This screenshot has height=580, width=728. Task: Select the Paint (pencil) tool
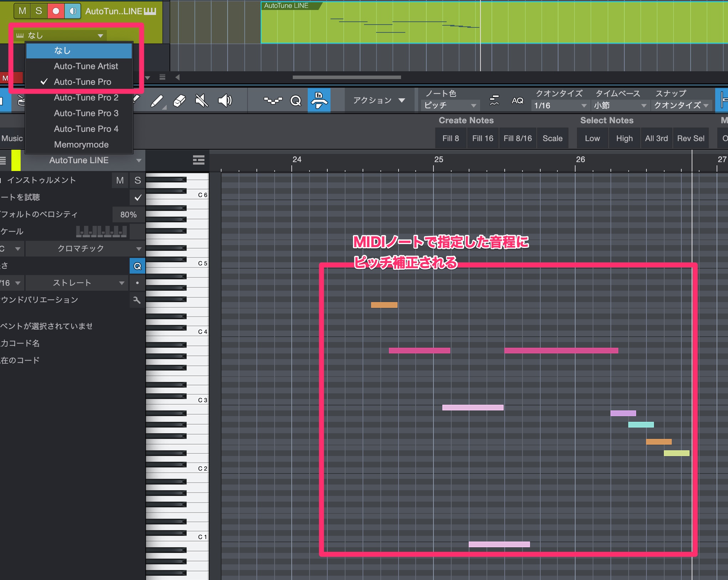click(157, 101)
